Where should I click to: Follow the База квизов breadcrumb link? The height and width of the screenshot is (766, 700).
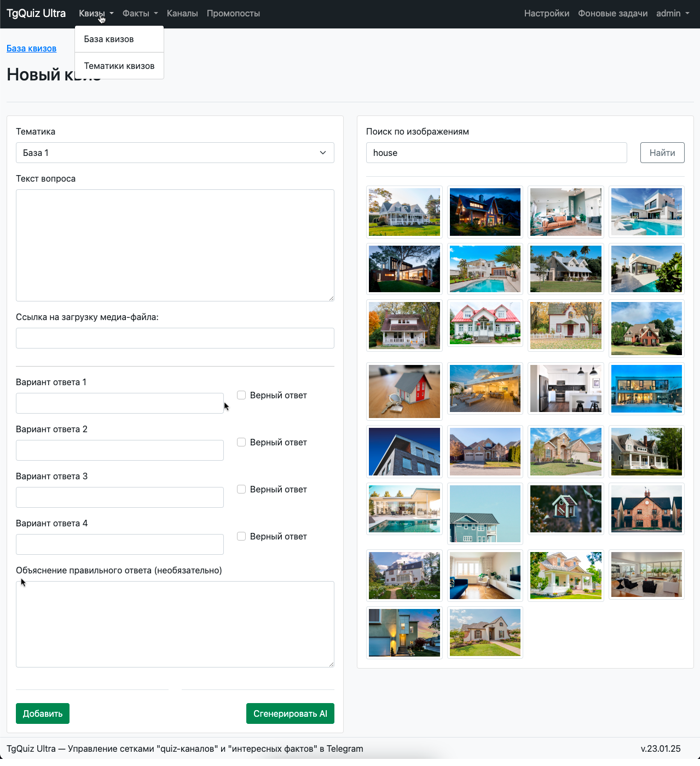pyautogui.click(x=31, y=48)
